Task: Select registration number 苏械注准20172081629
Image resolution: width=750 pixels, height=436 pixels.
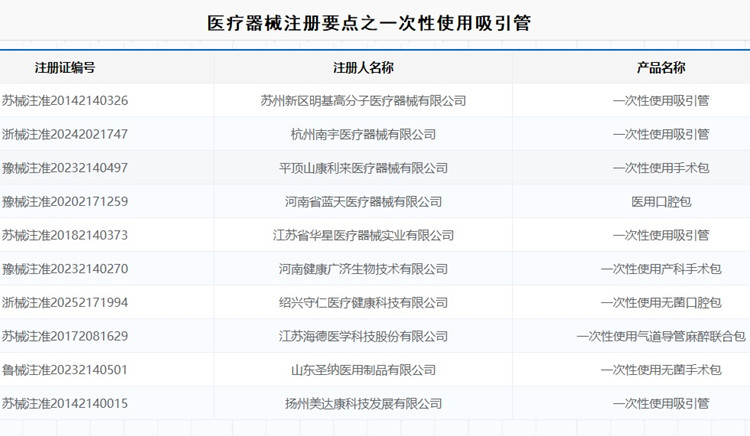Action: coord(65,336)
